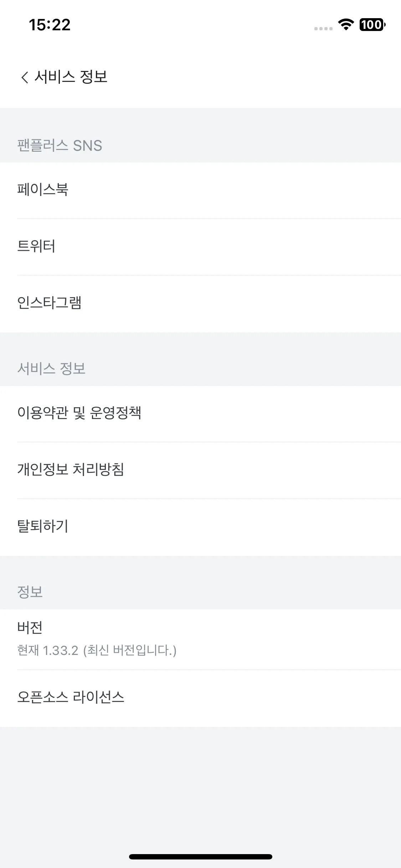Viewport: 401px width, 868px height.
Task: Tap the 정보 section header
Action: pyautogui.click(x=30, y=592)
